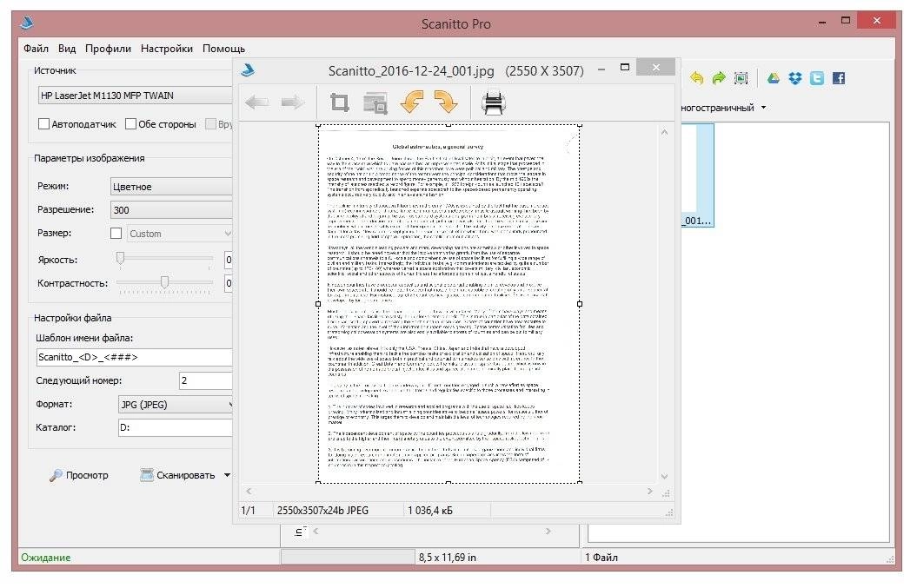Open the Формат JPG (JPEG) dropdown
Viewport: 917px width, 588px height.
point(176,405)
